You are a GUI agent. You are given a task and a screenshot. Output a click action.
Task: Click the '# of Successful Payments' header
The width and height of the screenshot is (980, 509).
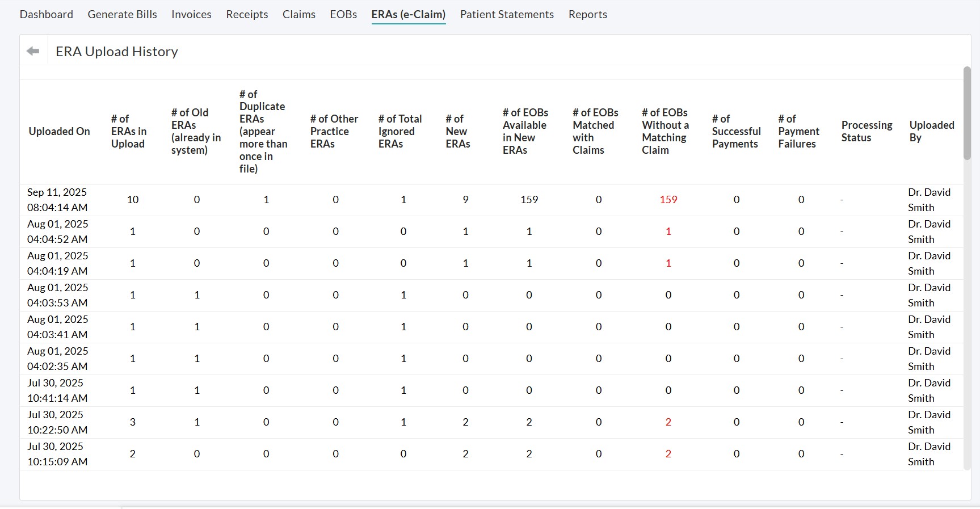[737, 132]
